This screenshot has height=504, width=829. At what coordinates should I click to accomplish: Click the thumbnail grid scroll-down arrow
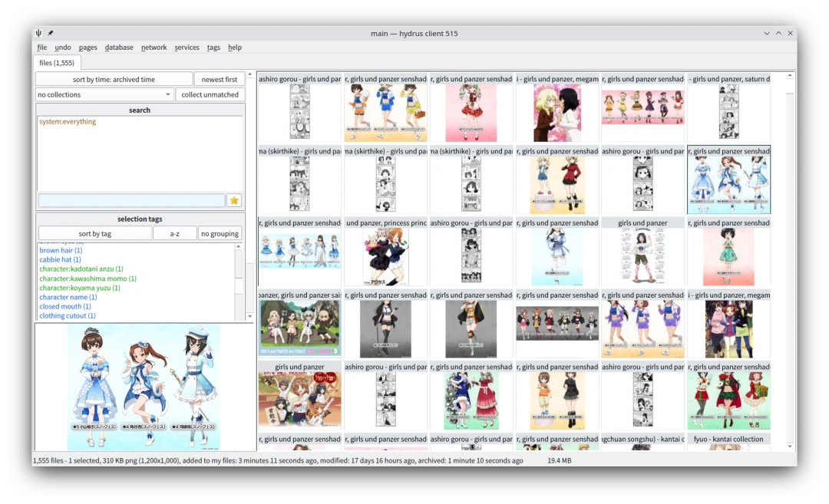click(791, 446)
